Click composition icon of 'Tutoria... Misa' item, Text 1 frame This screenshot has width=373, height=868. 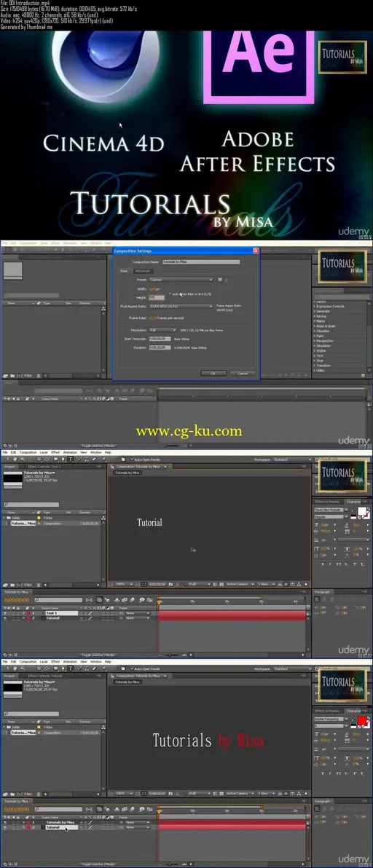(8, 523)
